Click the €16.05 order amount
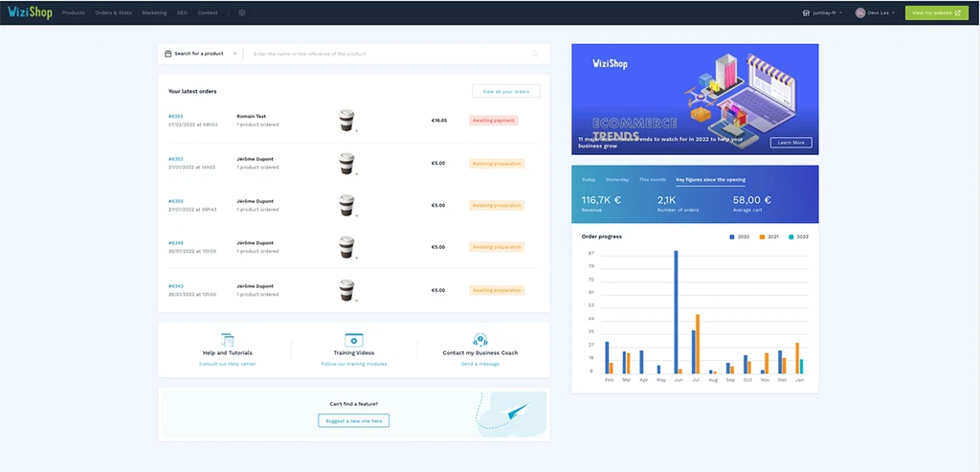This screenshot has width=980, height=472. tap(439, 120)
